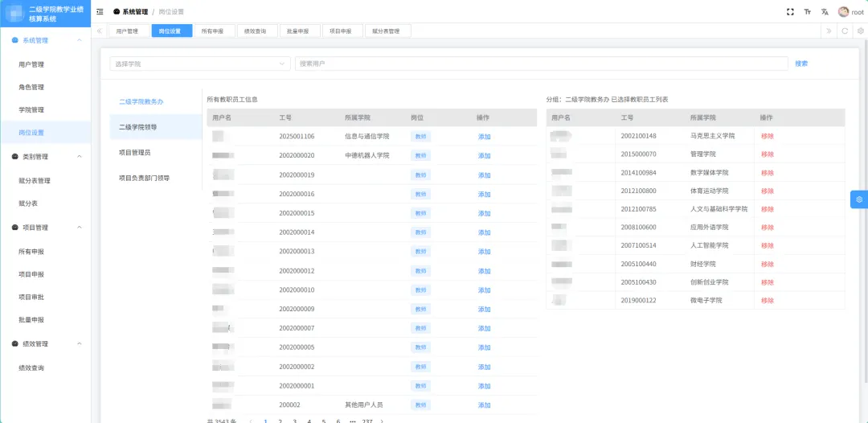Switch to the 用户管理 tab
Screen dimensions: 868x423
click(127, 31)
